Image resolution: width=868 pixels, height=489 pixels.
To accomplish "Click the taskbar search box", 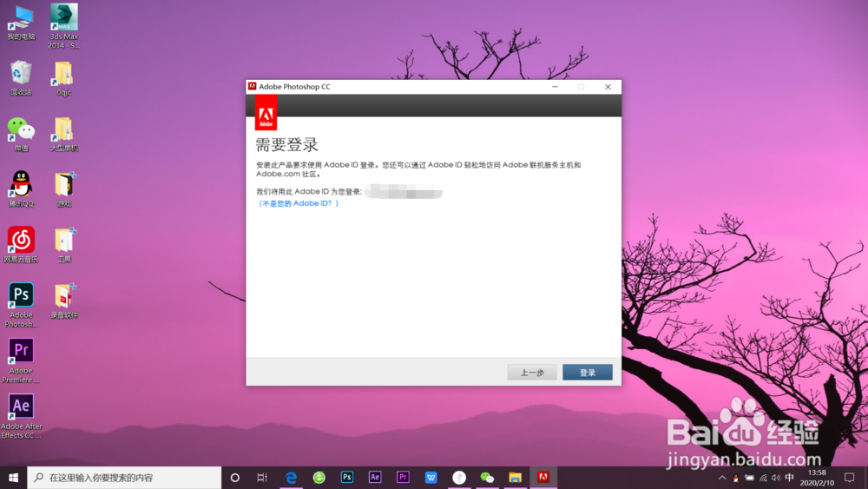I will (x=124, y=478).
